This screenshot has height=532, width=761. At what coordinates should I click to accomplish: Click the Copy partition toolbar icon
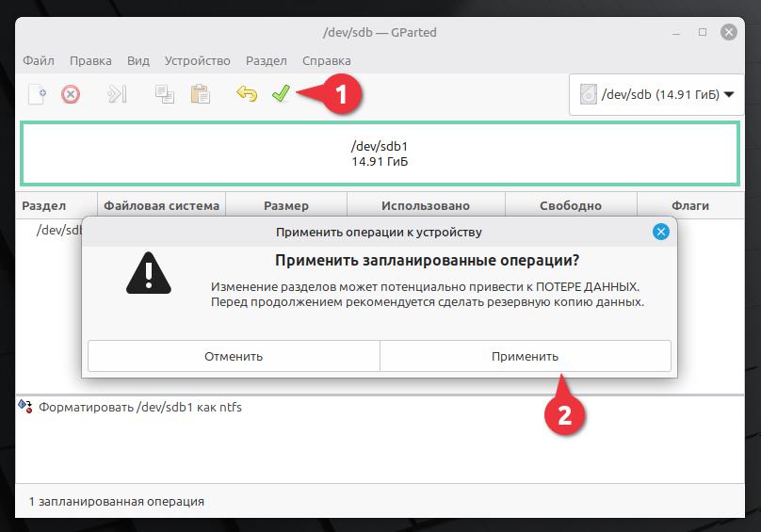(165, 94)
